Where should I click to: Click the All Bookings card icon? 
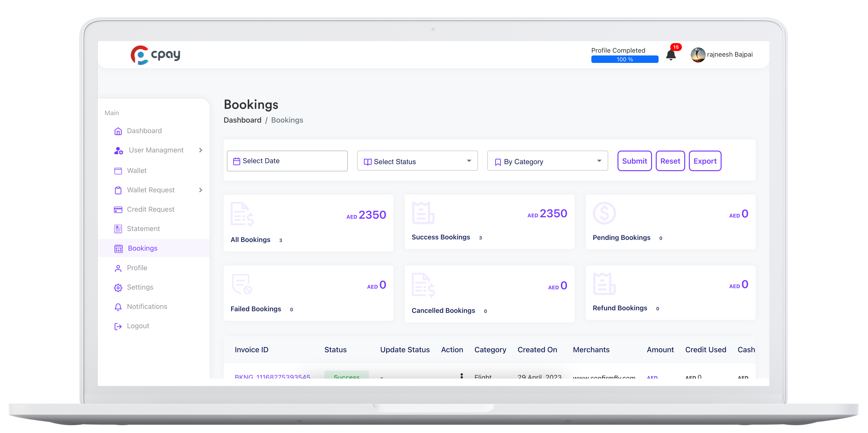[x=242, y=214]
